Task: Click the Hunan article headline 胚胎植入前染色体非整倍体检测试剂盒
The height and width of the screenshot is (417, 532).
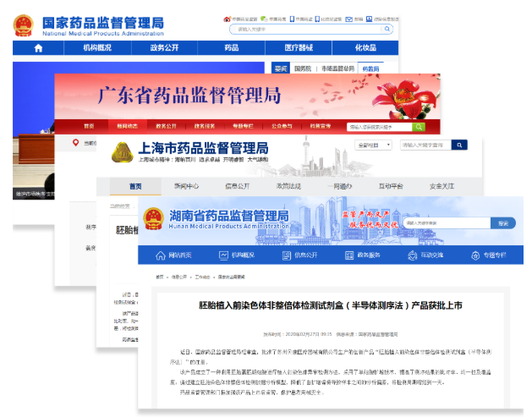Action: [x=330, y=305]
